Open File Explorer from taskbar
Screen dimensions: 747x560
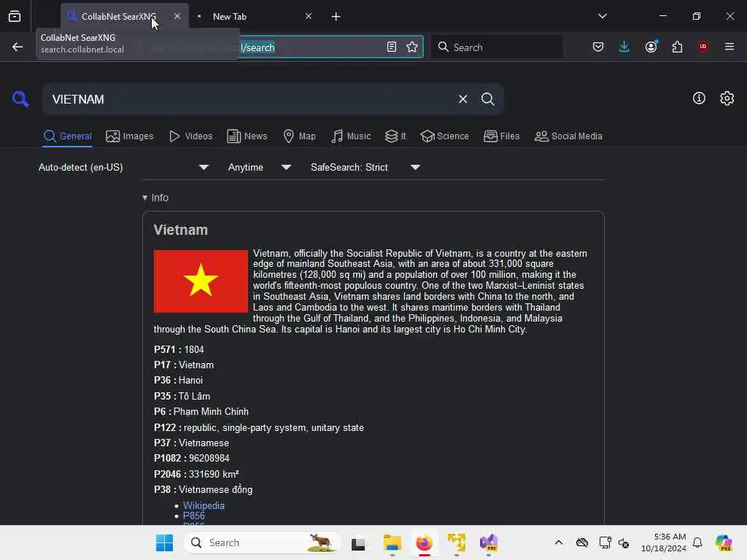[392, 542]
